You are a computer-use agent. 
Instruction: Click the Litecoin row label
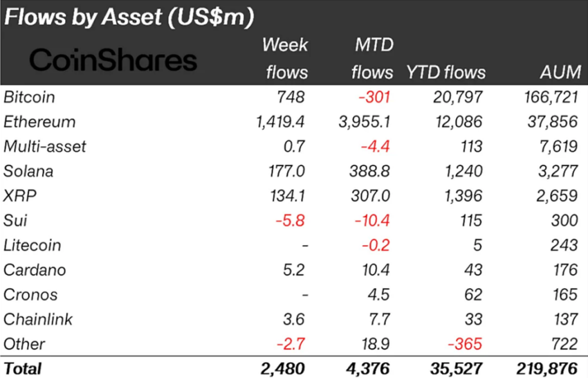click(32, 245)
